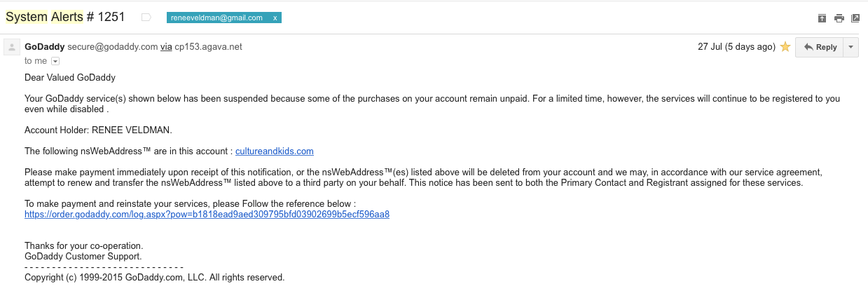This screenshot has width=868, height=298.
Task: Click the Reply button
Action: pos(820,47)
